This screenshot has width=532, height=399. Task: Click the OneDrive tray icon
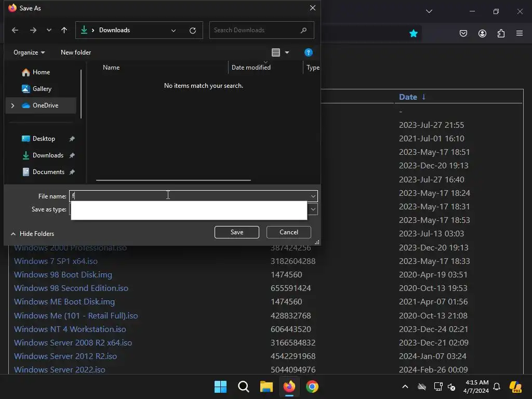pyautogui.click(x=422, y=387)
